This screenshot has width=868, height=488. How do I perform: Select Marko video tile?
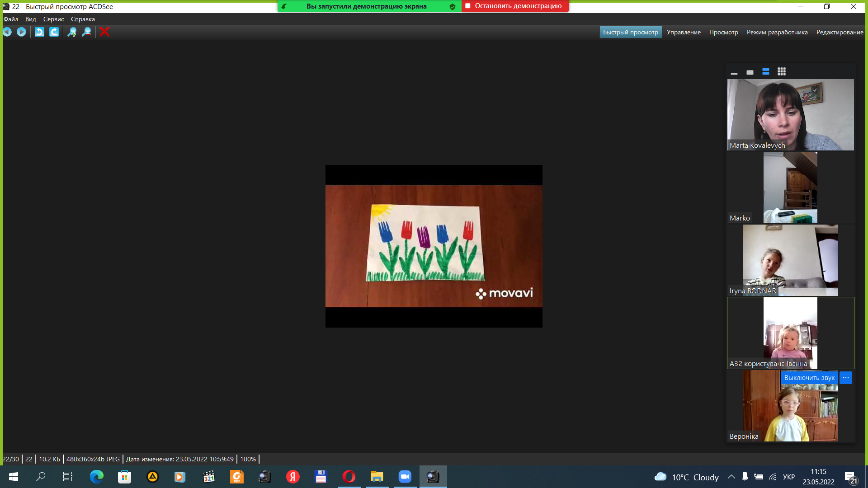[x=791, y=188]
